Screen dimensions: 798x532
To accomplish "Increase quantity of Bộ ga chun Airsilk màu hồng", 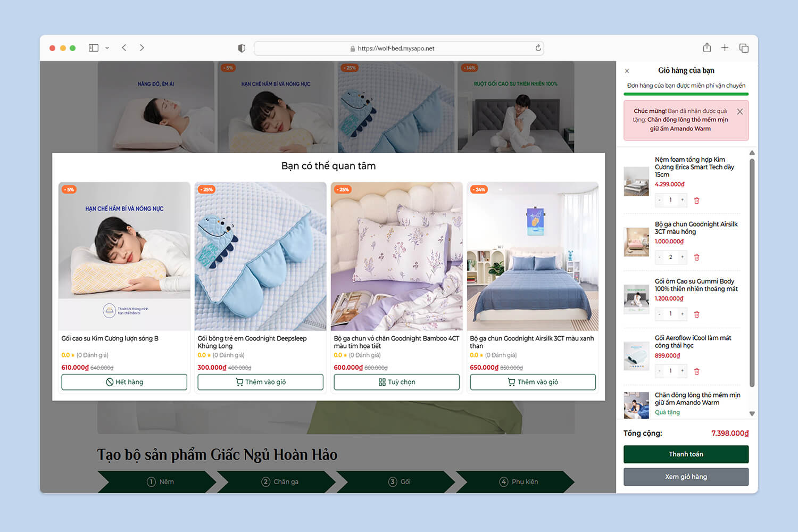I will point(683,257).
